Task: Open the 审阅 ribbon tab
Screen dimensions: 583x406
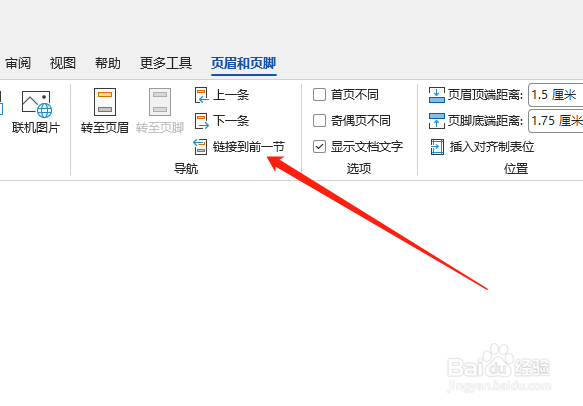Action: [18, 63]
